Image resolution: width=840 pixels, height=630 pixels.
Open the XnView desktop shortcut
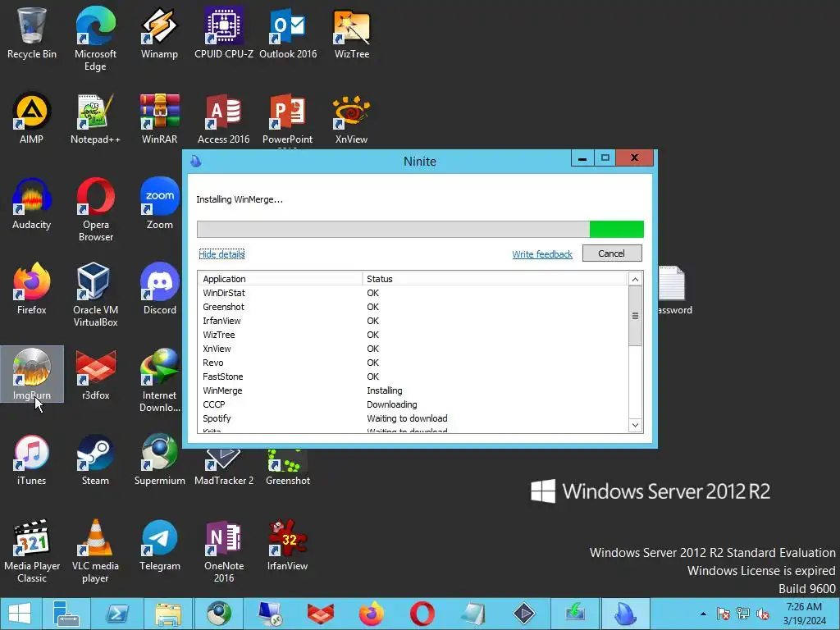pos(351,118)
